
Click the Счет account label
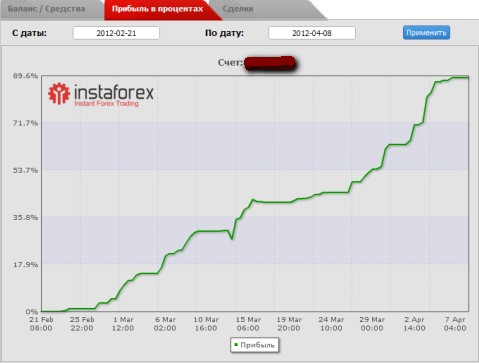click(x=230, y=63)
